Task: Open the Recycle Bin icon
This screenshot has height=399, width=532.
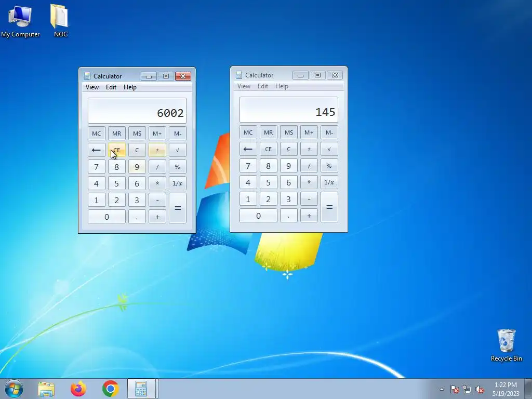Action: pyautogui.click(x=506, y=345)
